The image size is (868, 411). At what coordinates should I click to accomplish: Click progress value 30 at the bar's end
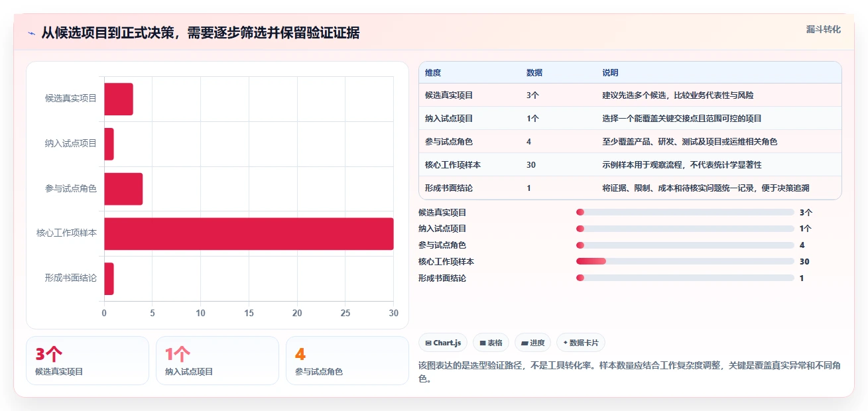pos(804,261)
